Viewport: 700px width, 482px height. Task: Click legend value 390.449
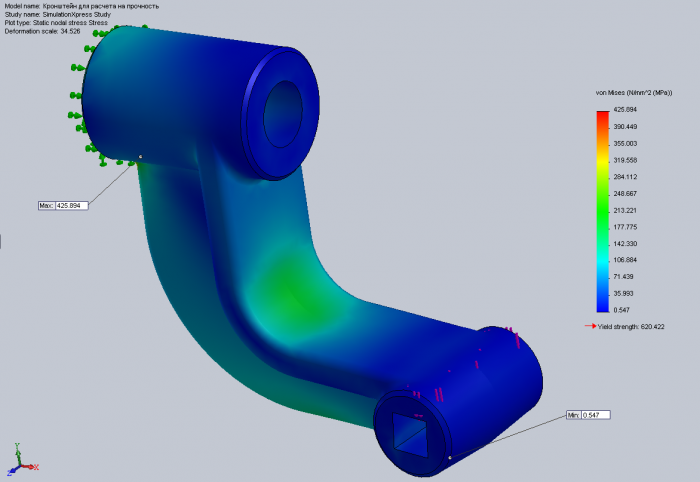pyautogui.click(x=625, y=127)
